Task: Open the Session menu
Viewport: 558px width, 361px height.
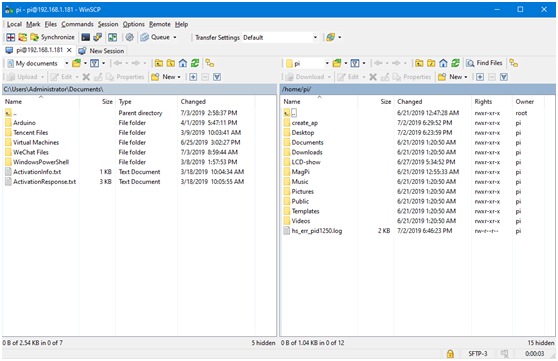Action: point(108,24)
